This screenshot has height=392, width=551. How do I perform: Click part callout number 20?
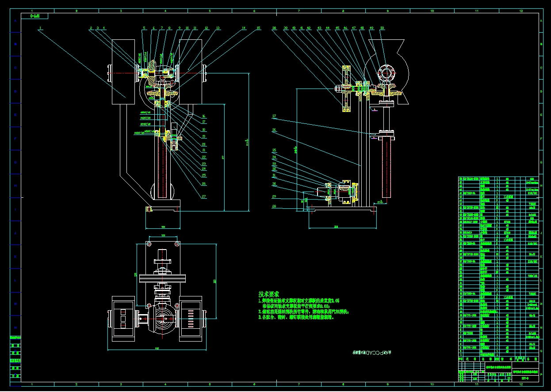pyautogui.click(x=204, y=144)
